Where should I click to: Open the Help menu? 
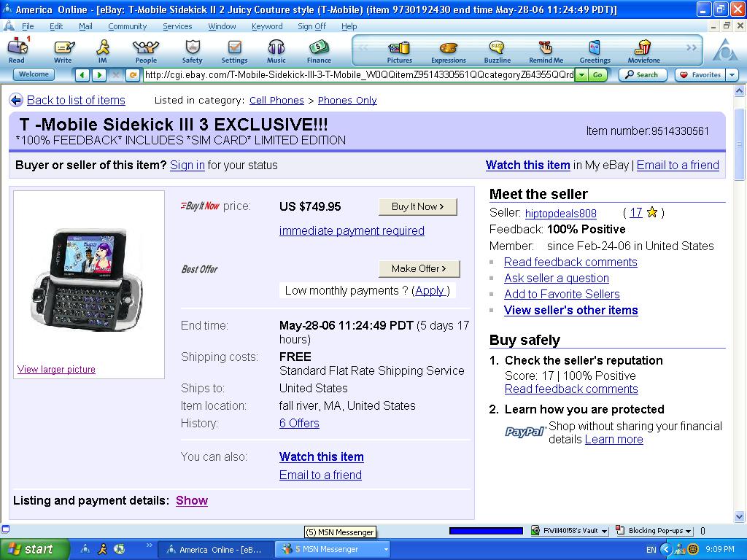349,27
